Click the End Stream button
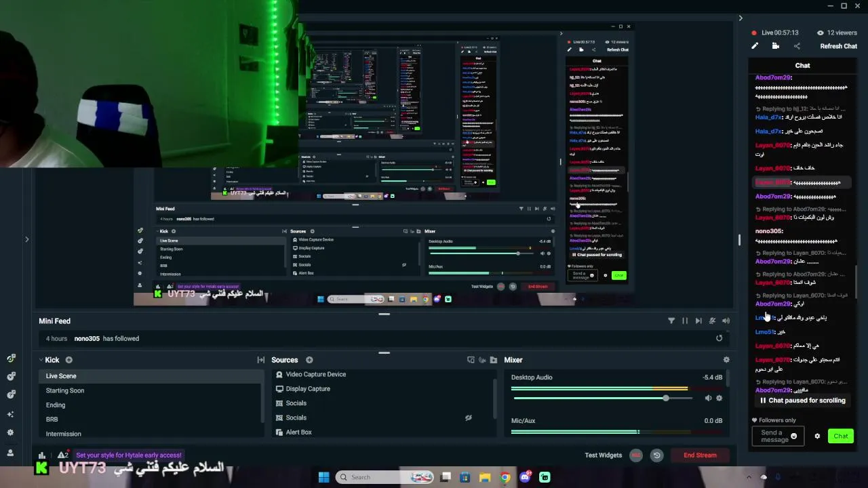Image resolution: width=868 pixels, height=488 pixels. click(700, 455)
